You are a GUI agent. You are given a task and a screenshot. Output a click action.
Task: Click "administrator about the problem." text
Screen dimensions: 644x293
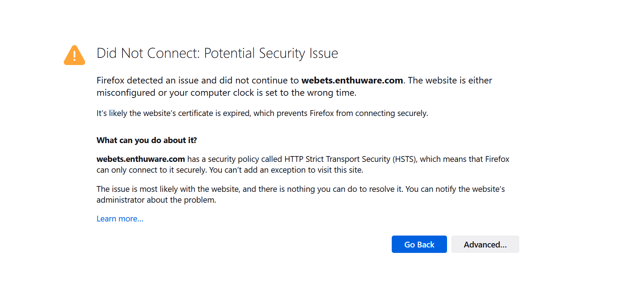pos(156,200)
